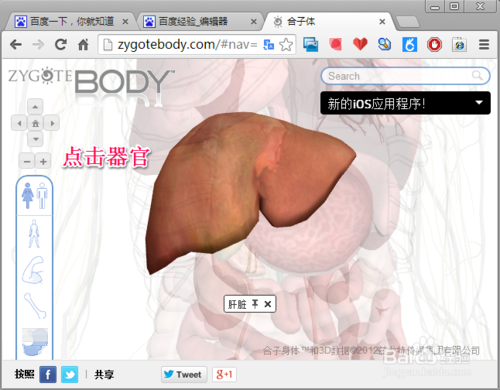This screenshot has height=390, width=500.
Task: Pan view down with the down arrow
Action: pos(35,139)
